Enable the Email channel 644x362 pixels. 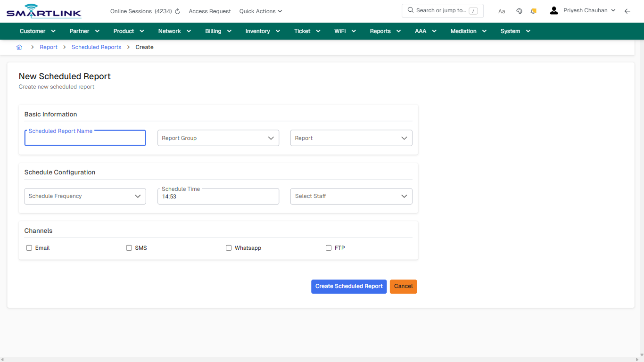point(29,247)
